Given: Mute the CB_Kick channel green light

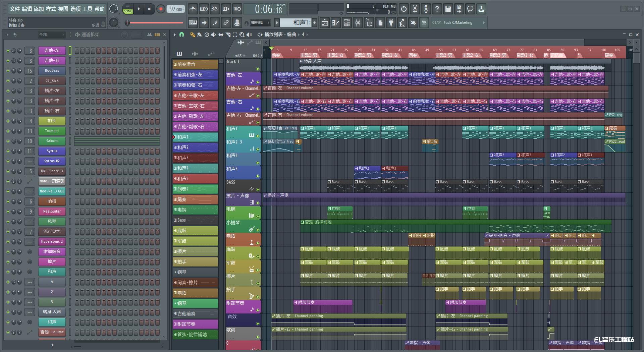Looking at the screenshot, I should [8, 81].
